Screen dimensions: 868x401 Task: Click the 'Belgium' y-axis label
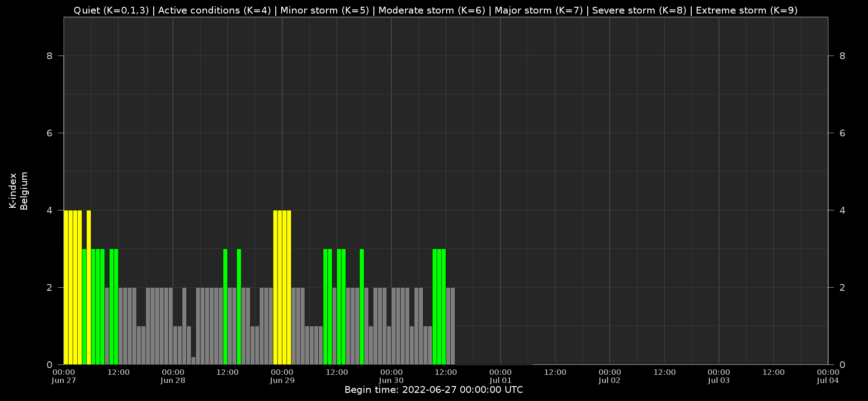click(x=24, y=191)
